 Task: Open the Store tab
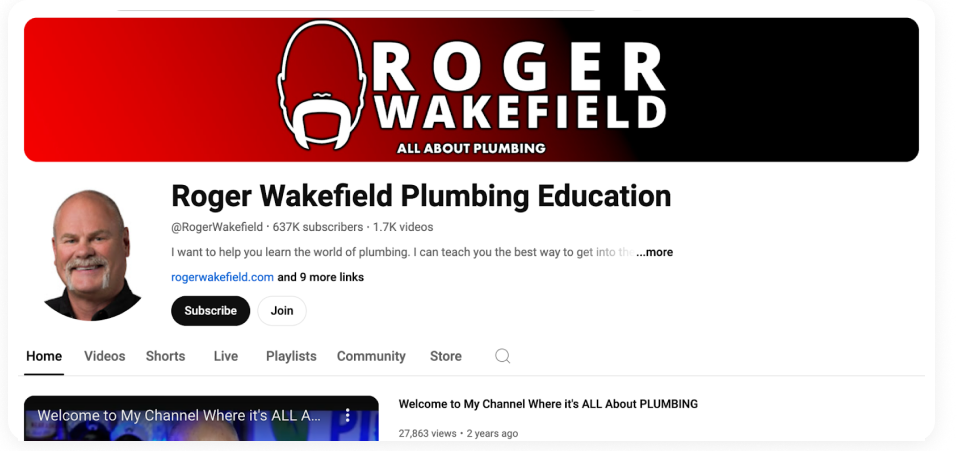445,356
